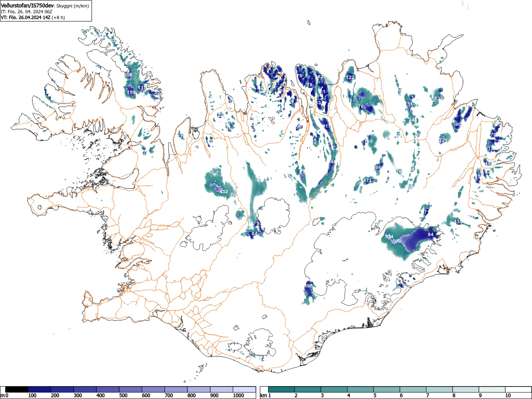Click the 206 visibility value on map
The height and width of the screenshot is (399, 532).
128,75
